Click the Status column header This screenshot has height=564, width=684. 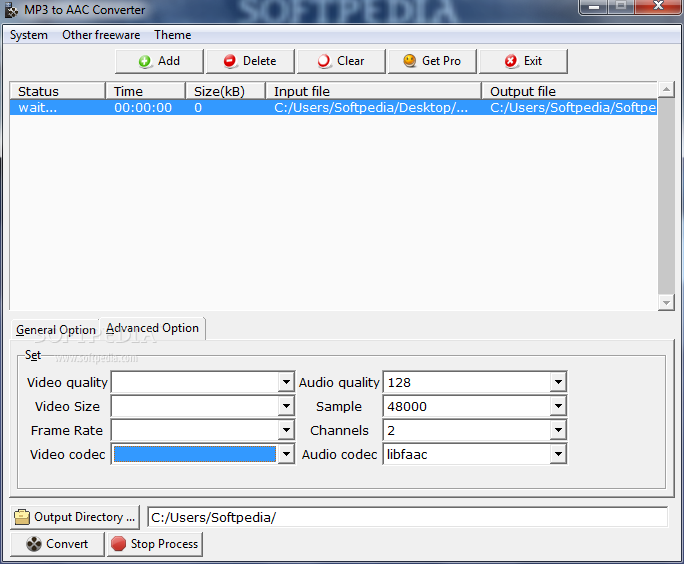[x=57, y=91]
